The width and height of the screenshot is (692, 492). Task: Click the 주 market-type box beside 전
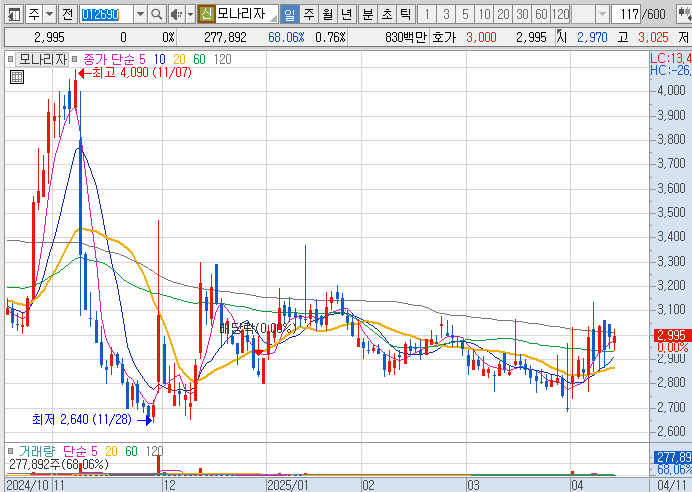pyautogui.click(x=35, y=14)
